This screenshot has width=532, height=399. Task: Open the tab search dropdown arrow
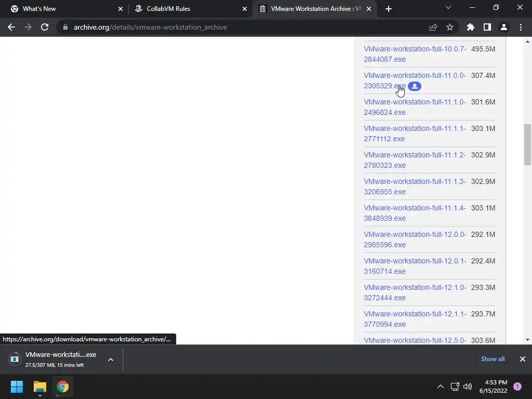(448, 7)
